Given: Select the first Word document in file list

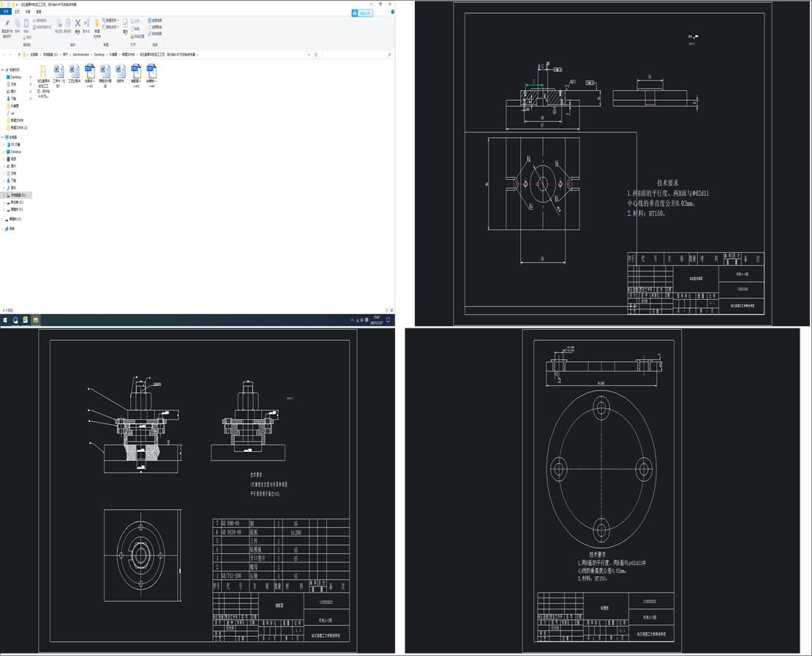Looking at the screenshot, I should [59, 75].
